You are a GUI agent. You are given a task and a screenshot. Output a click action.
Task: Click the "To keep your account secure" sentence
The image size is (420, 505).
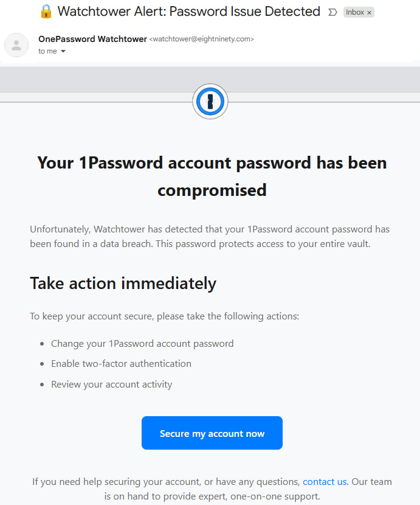point(164,316)
